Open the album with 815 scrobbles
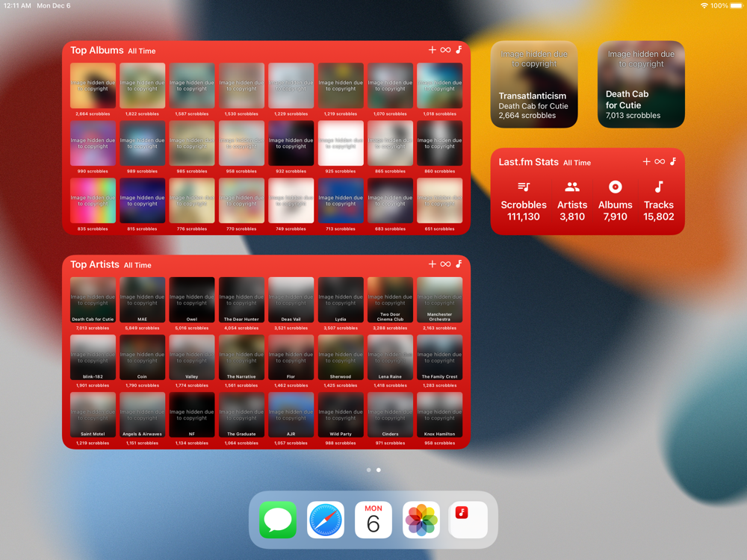This screenshot has width=747, height=560. coord(143,201)
